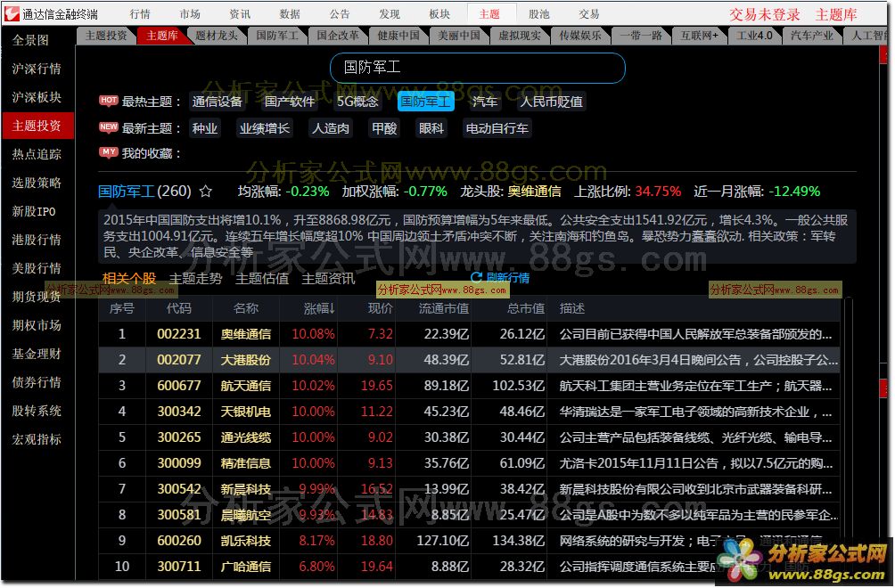Switch to 主题资讯 sub-tab

(328, 278)
